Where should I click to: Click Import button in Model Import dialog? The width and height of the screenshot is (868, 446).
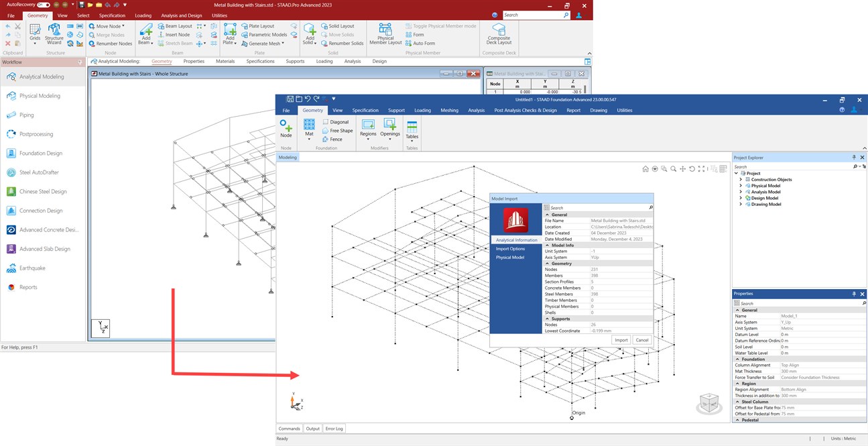click(x=621, y=340)
